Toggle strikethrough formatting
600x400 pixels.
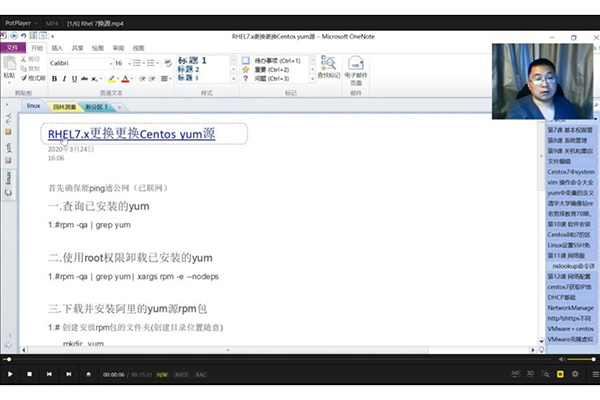point(84,79)
